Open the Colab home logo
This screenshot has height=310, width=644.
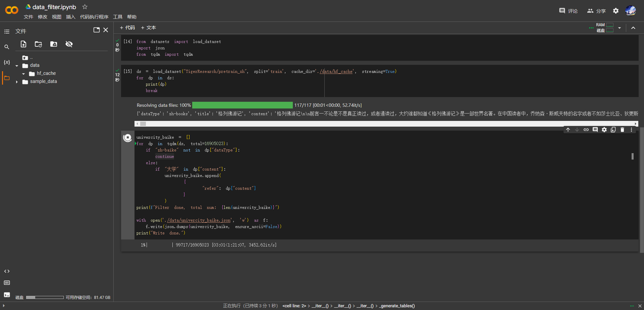12,10
